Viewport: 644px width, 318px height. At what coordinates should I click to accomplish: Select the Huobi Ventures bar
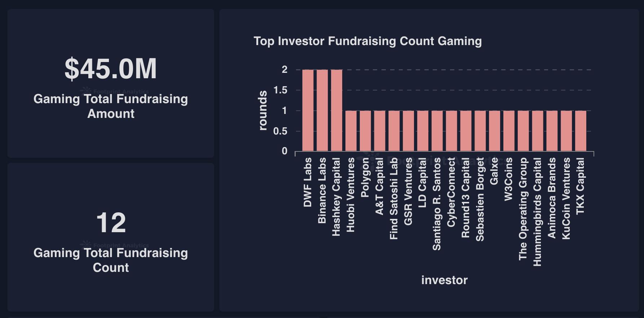point(351,131)
